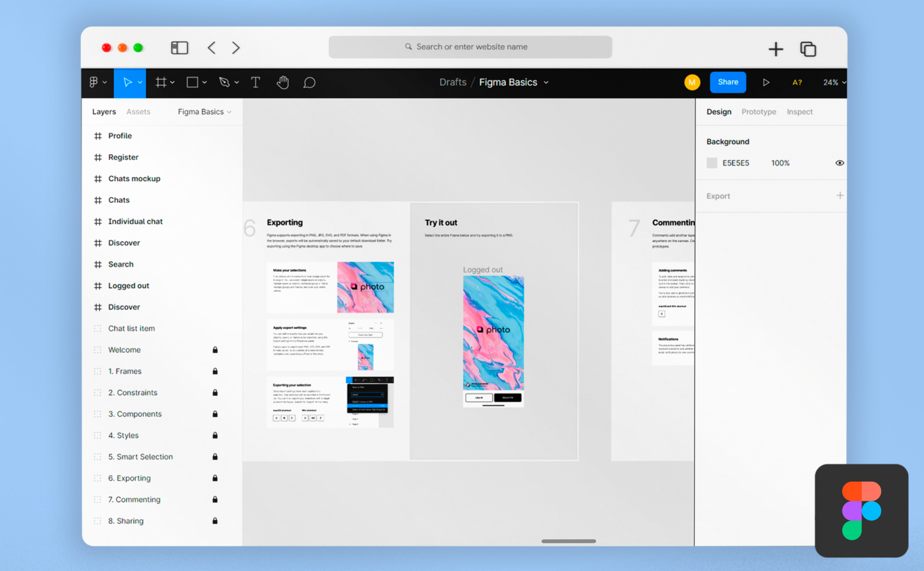Image resolution: width=924 pixels, height=571 pixels.
Task: Click the Drafts breadcrumb link
Action: [x=453, y=82]
